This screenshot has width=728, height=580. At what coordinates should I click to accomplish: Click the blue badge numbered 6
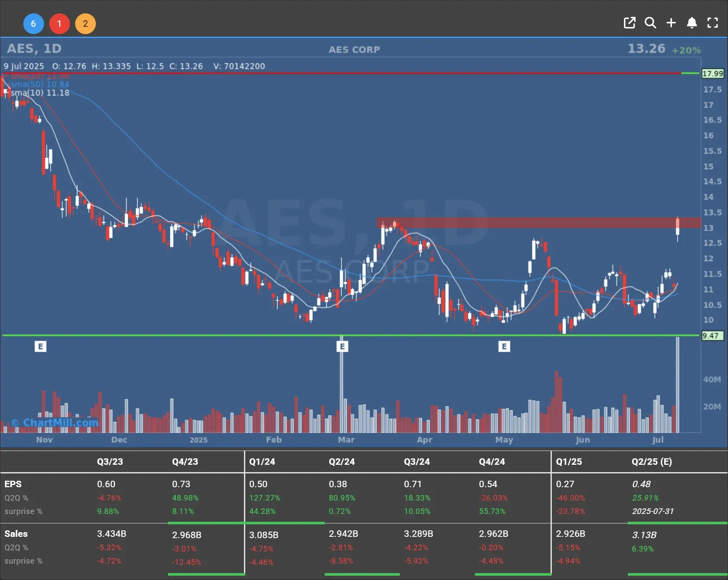point(33,24)
